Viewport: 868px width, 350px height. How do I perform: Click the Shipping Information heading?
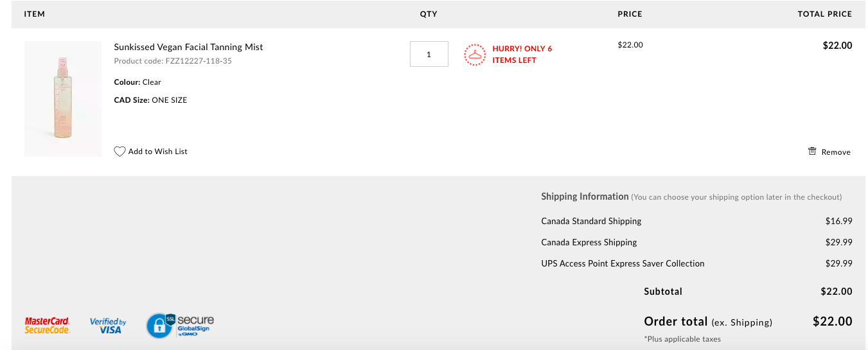(585, 197)
